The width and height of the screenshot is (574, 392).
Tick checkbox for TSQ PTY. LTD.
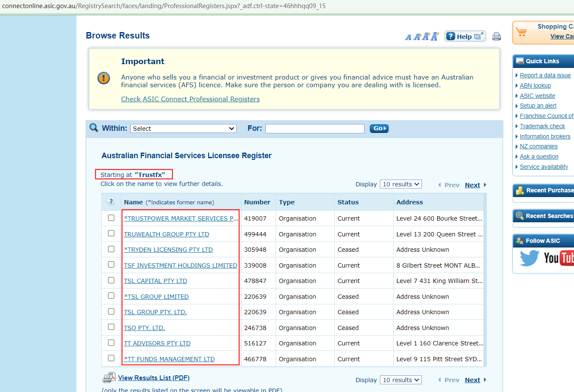point(111,327)
